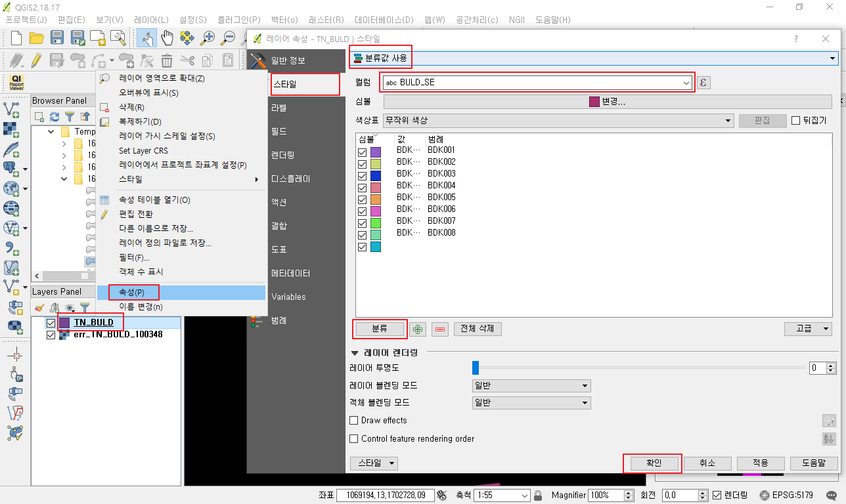
Task: Open the BULD_SE column dropdown
Action: 686,82
